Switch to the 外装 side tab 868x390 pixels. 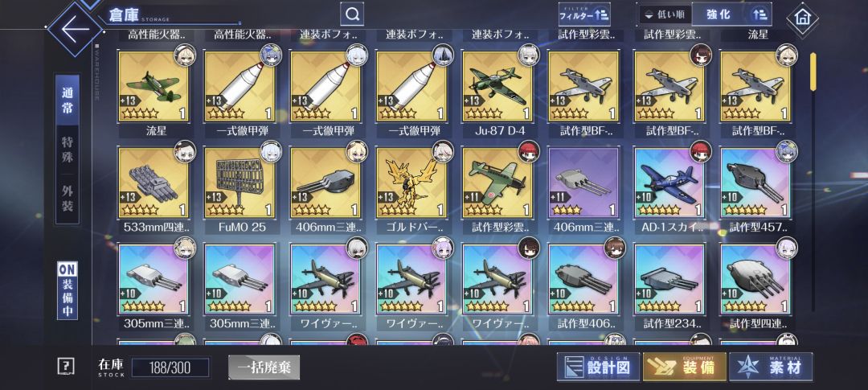pyautogui.click(x=68, y=199)
